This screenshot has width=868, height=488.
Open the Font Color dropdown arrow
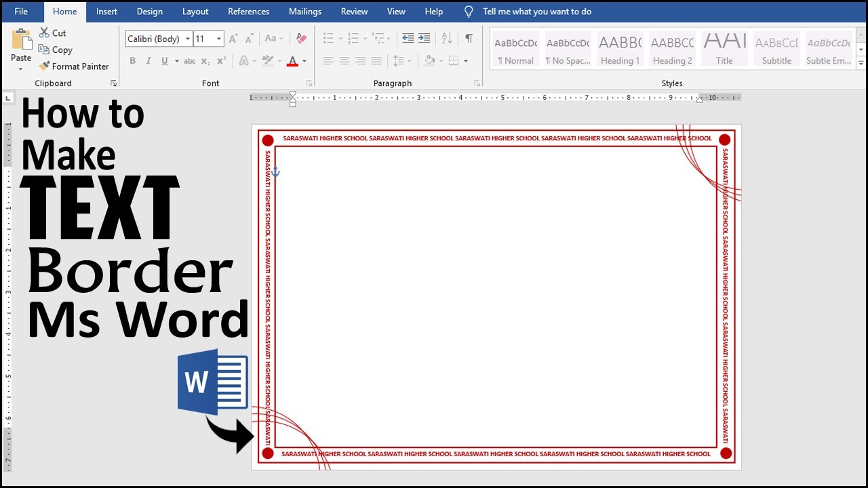point(303,61)
